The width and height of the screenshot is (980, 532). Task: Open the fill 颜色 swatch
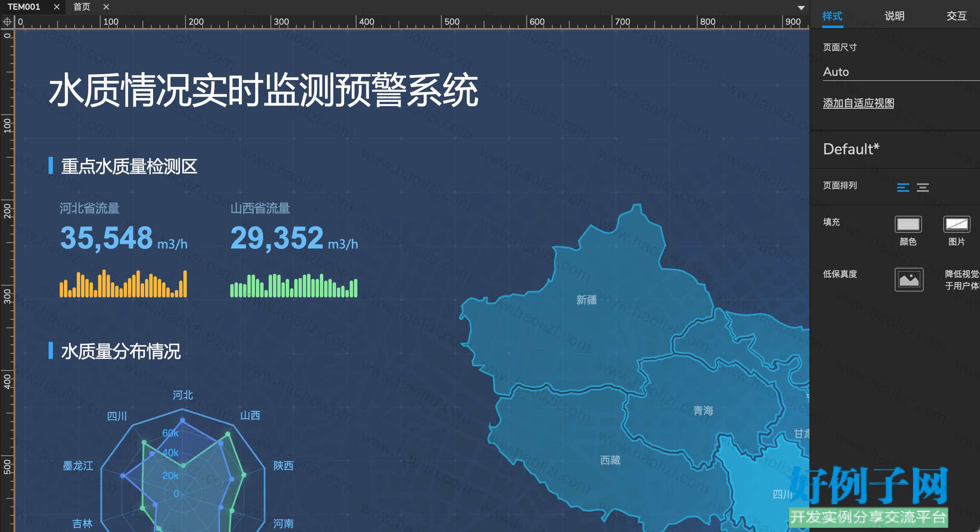908,224
